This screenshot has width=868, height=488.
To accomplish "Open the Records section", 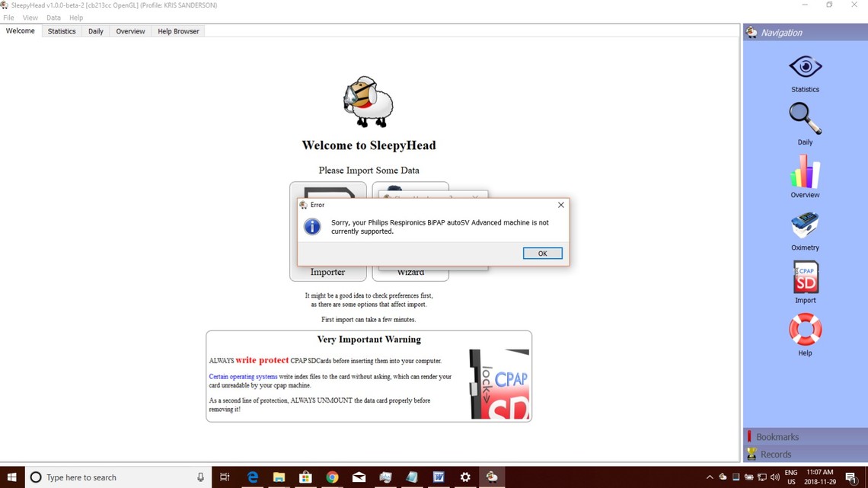I will pos(806,455).
